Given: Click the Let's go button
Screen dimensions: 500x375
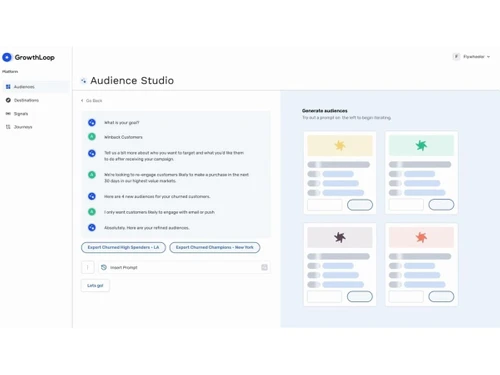Looking at the screenshot, I should [95, 286].
